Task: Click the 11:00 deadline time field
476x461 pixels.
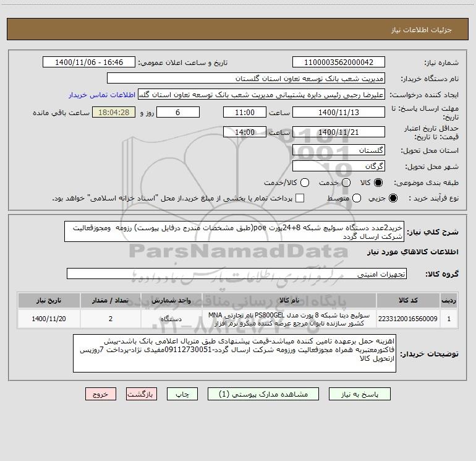Action: tap(245, 112)
